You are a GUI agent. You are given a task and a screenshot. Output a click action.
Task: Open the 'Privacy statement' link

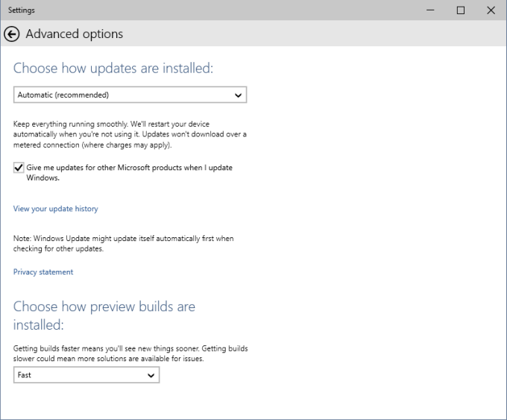point(43,272)
